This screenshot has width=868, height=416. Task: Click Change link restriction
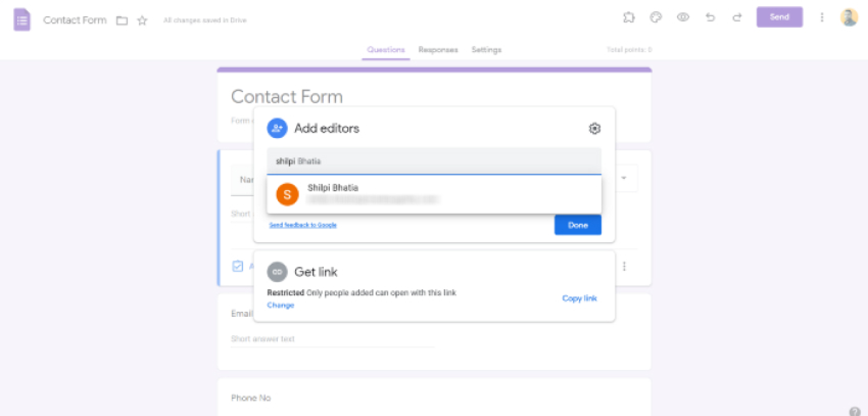pyautogui.click(x=280, y=305)
